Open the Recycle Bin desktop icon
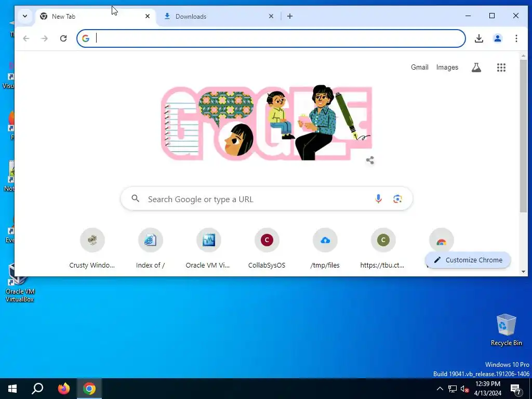This screenshot has height=399, width=532. tap(506, 330)
